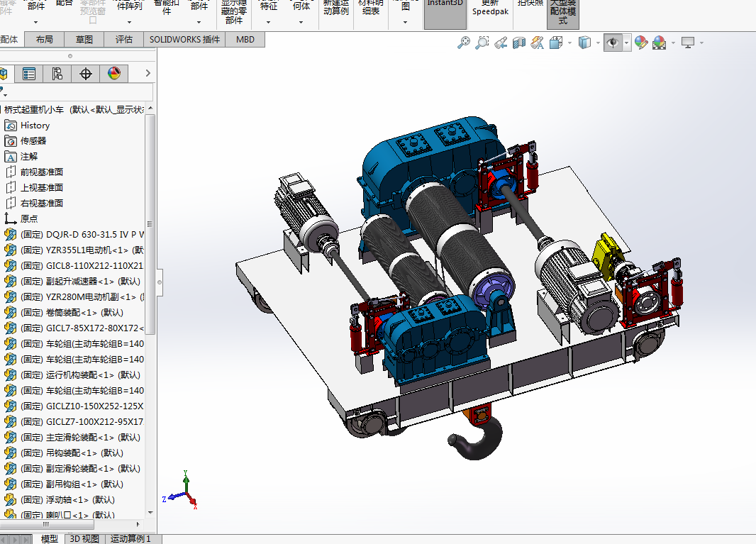Viewport: 756px width, 544px height.
Task: Open the ConfigurationManager panel tab icon
Action: pos(57,73)
